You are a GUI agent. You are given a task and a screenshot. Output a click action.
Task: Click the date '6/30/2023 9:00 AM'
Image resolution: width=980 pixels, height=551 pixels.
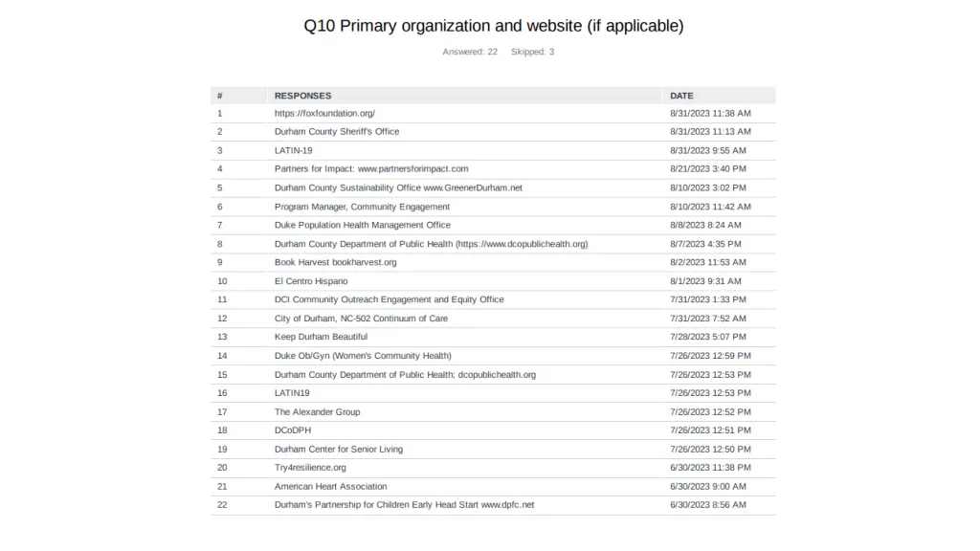(708, 486)
